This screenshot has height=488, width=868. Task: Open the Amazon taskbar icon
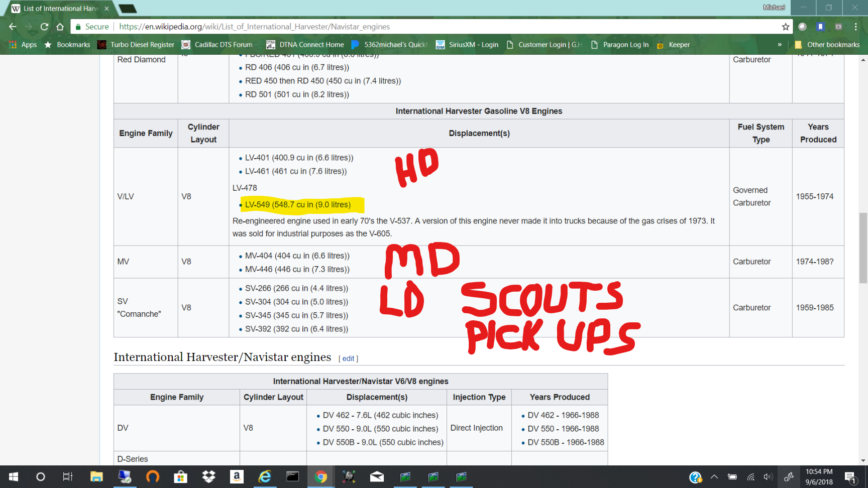point(237,476)
